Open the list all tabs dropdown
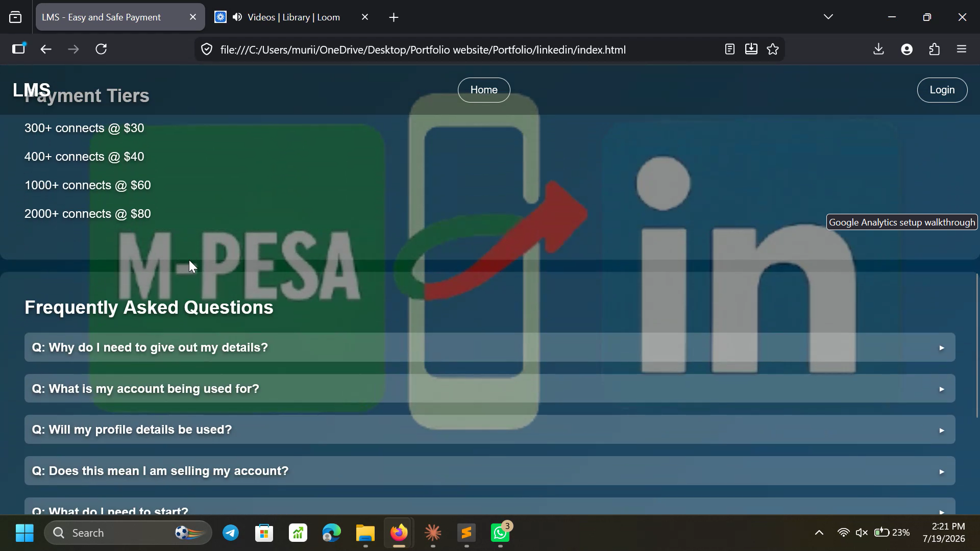Screen dimensions: 980x551 (828, 17)
